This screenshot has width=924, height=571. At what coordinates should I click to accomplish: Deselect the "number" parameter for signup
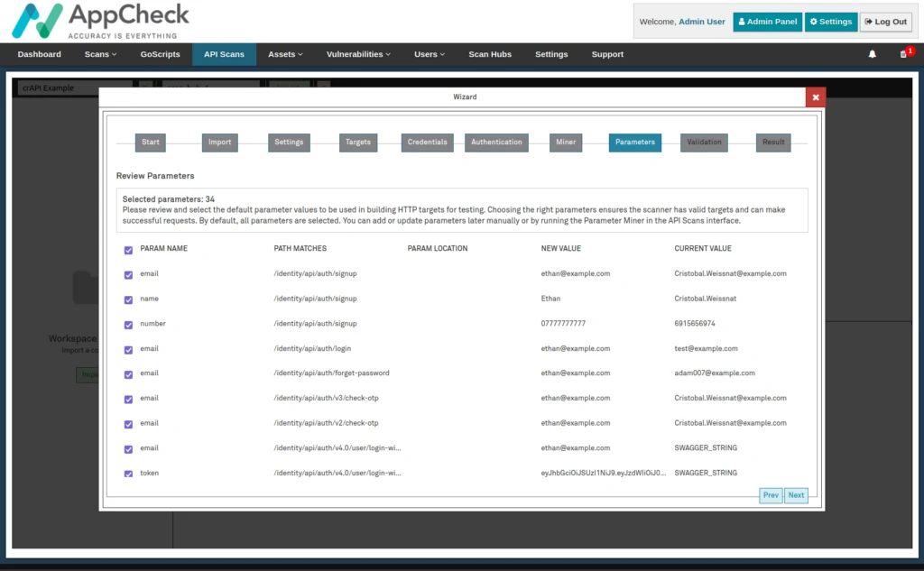128,323
